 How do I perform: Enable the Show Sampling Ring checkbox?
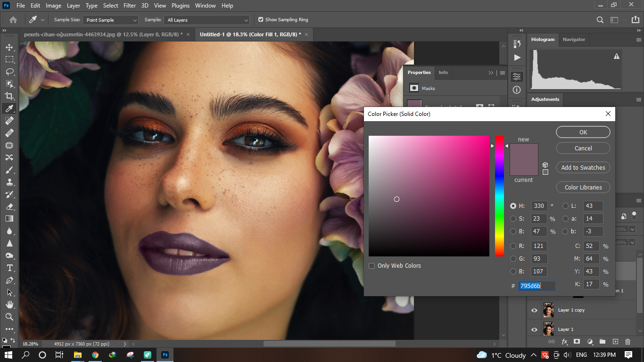(x=261, y=20)
